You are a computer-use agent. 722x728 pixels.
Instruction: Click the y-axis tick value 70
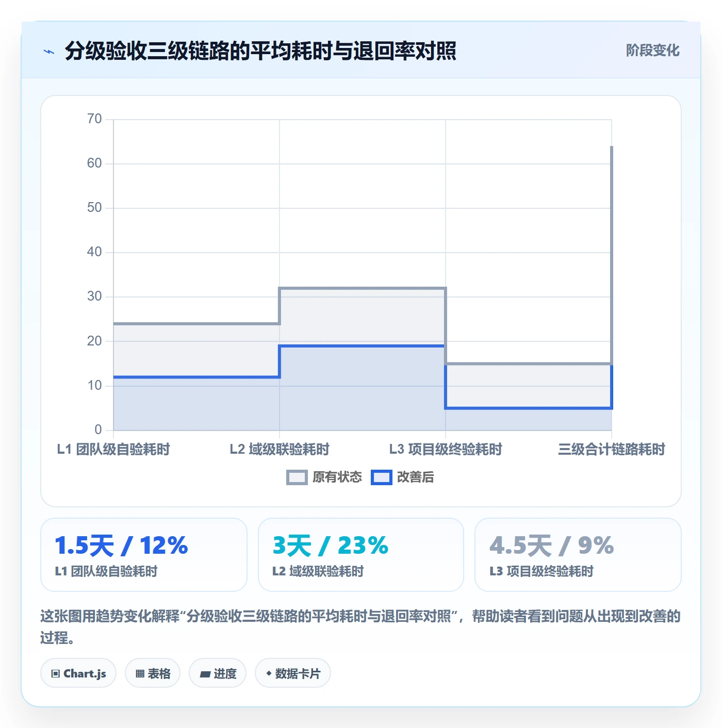(94, 119)
